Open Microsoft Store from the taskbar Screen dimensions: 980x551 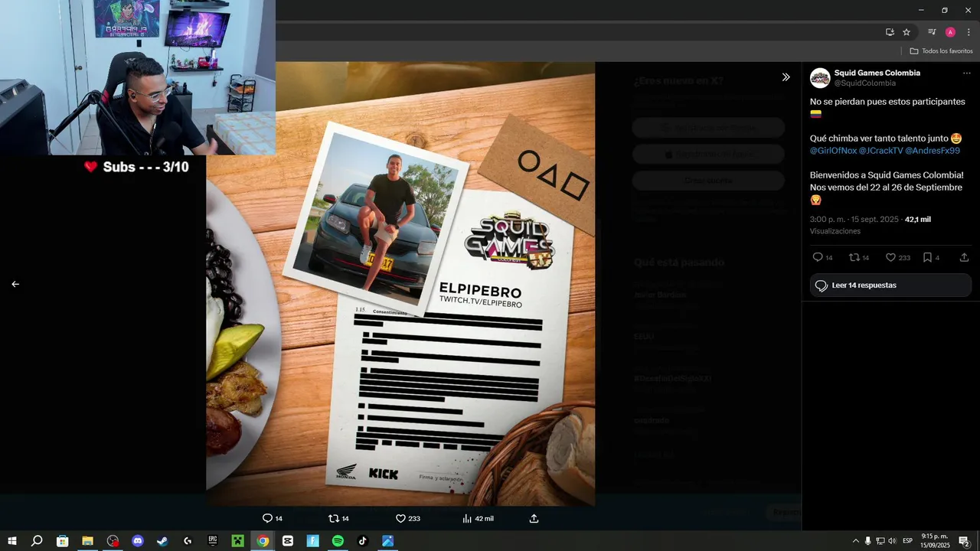point(63,541)
